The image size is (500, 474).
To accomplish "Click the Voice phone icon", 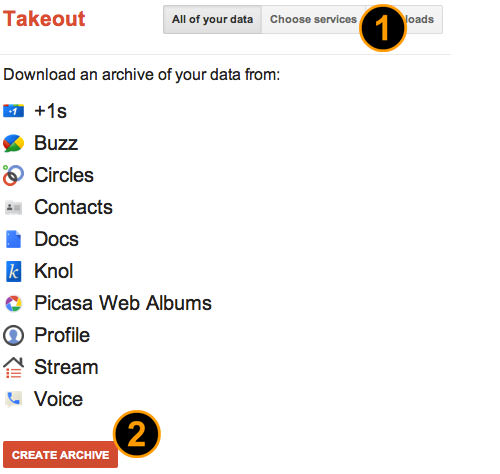I will point(14,399).
